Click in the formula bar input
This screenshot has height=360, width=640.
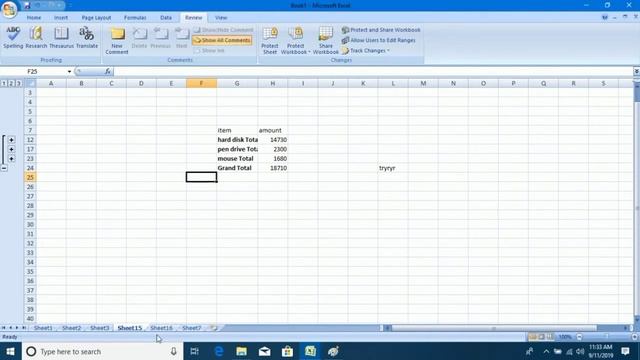(372, 71)
